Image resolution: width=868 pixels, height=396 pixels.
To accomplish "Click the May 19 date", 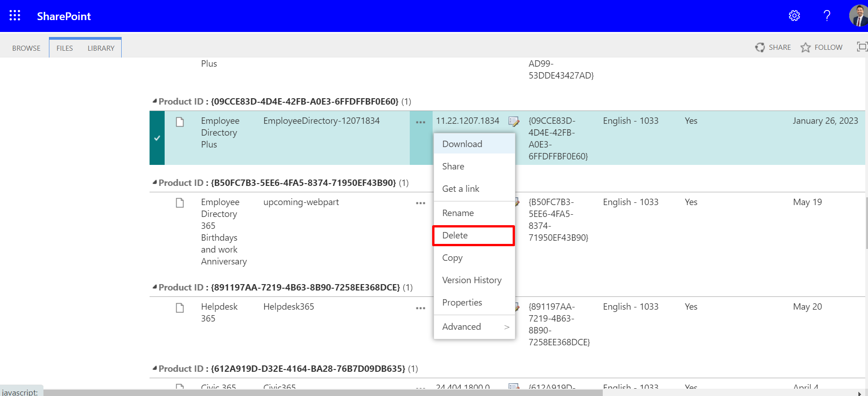I will coord(807,202).
